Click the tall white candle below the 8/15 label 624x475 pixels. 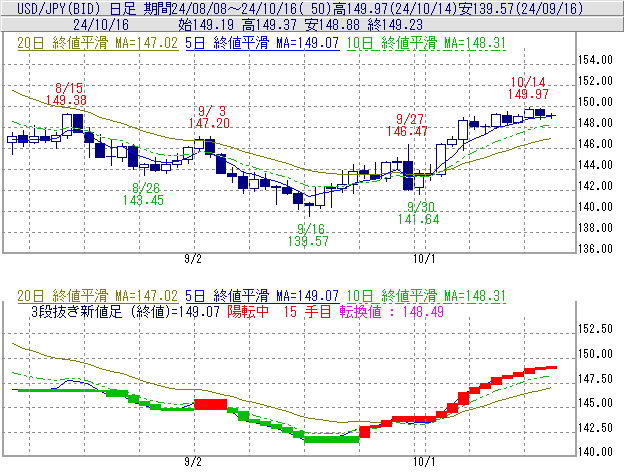pos(67,125)
